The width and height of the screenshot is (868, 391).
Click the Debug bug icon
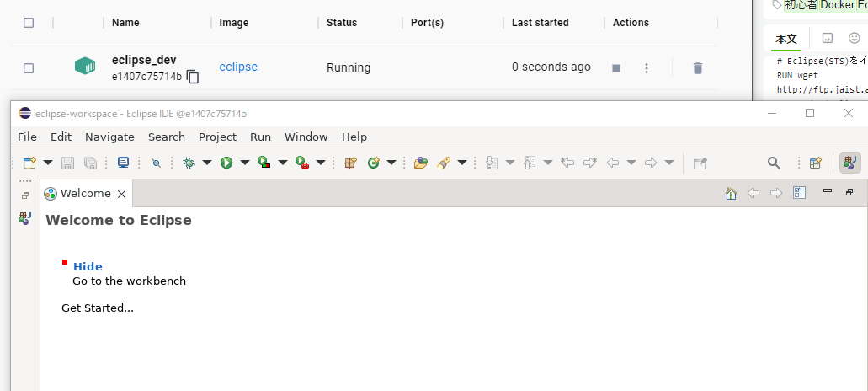(x=189, y=163)
